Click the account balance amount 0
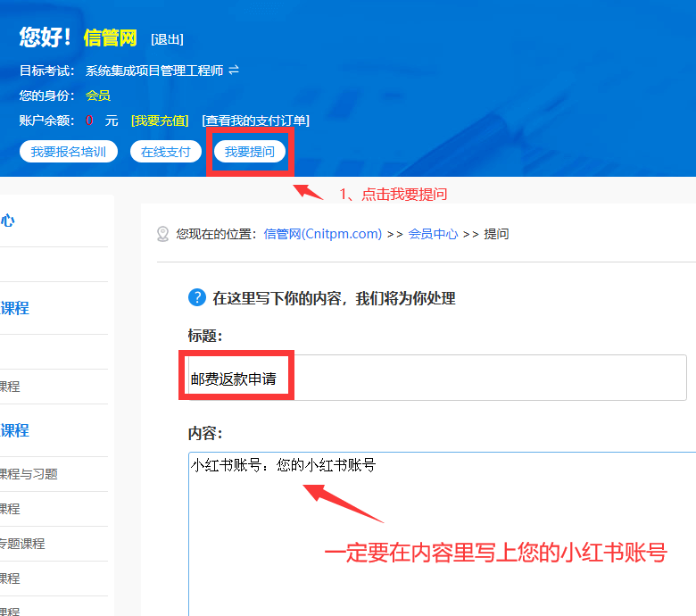The image size is (696, 616). point(89,121)
